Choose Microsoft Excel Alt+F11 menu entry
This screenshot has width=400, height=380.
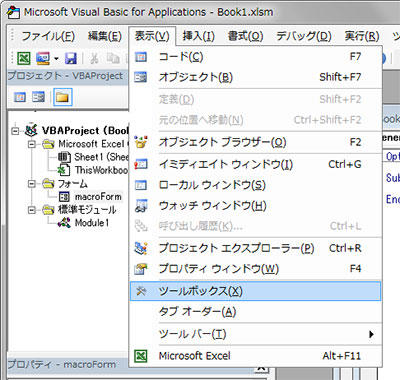255,356
